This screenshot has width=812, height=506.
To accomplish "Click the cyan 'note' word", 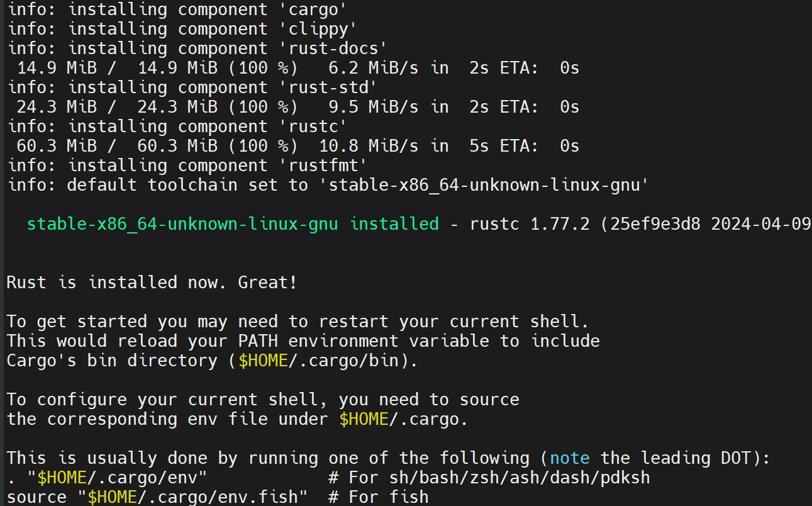I will tap(570, 458).
